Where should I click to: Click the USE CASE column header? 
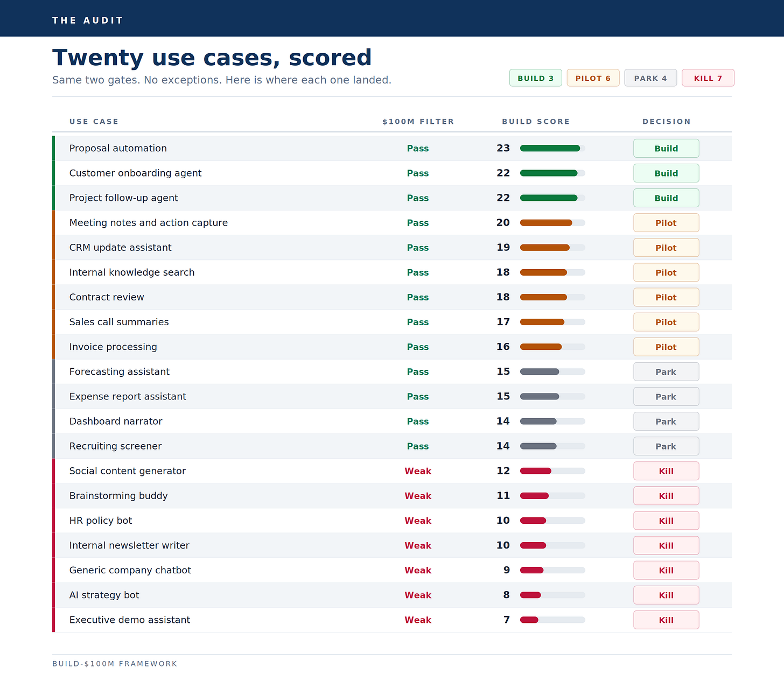(x=94, y=122)
